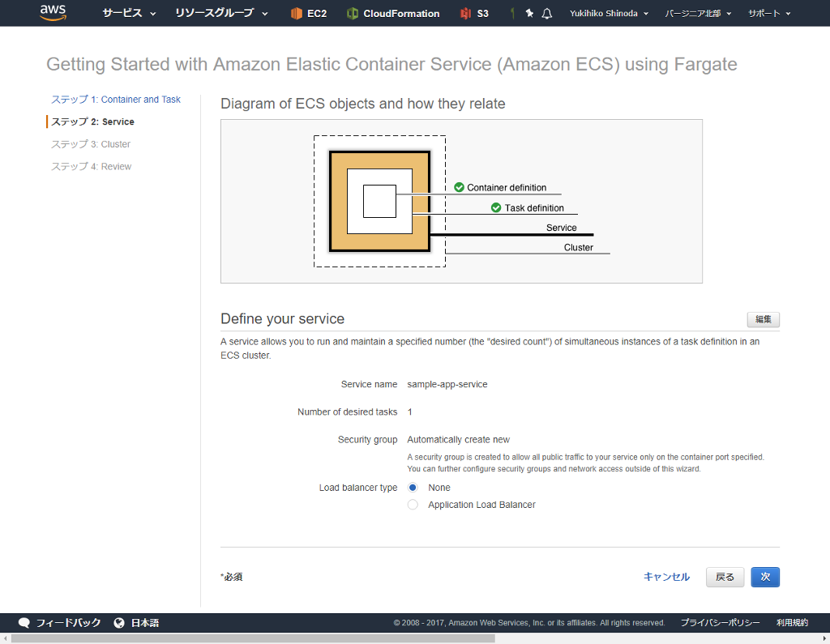Click the 戻る back button
The image size is (830, 644).
tap(725, 577)
